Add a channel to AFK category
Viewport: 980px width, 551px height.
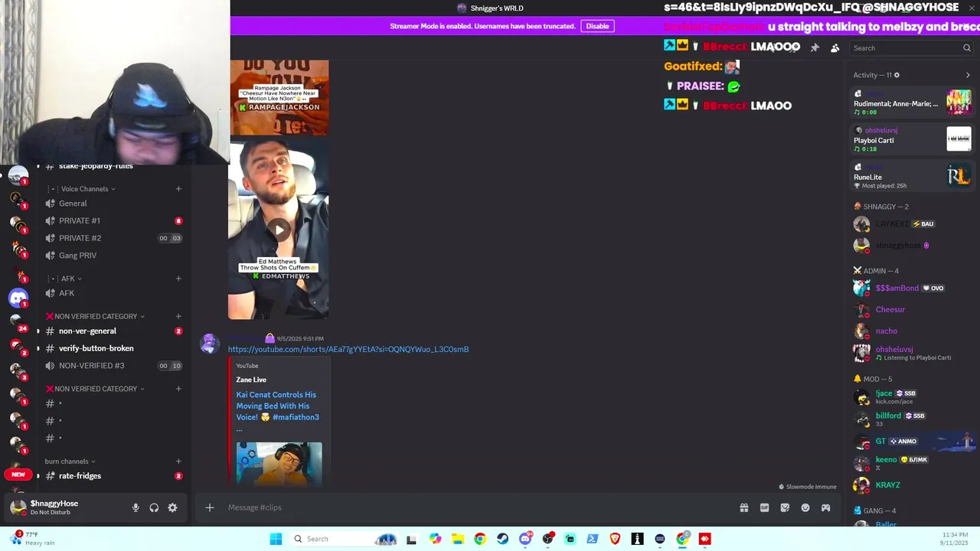pyautogui.click(x=178, y=279)
